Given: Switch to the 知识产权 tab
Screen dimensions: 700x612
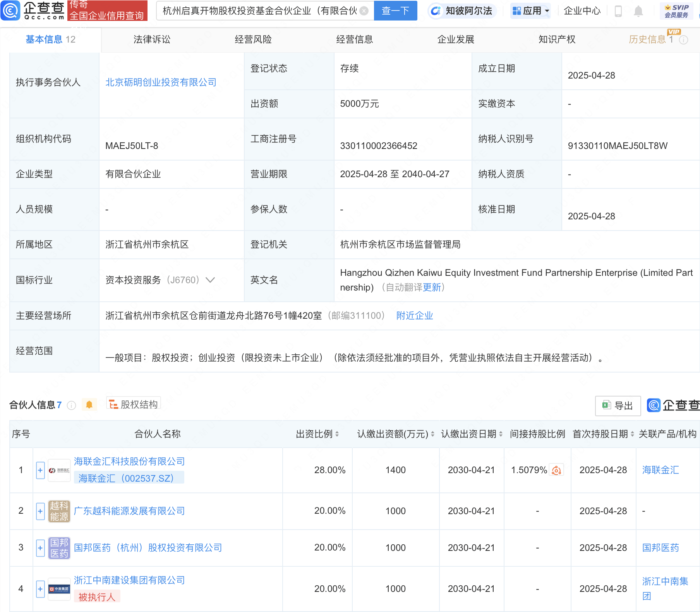Looking at the screenshot, I should pos(557,39).
